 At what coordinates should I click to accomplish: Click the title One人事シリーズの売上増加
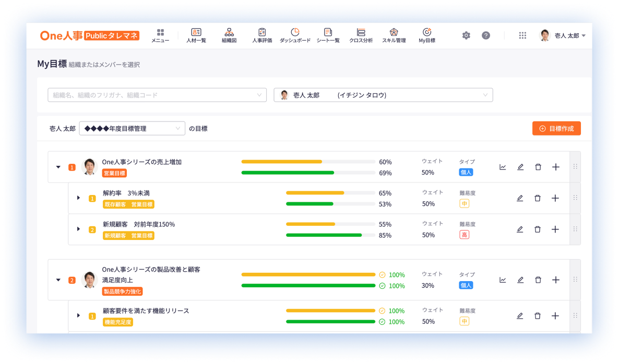[142, 162]
